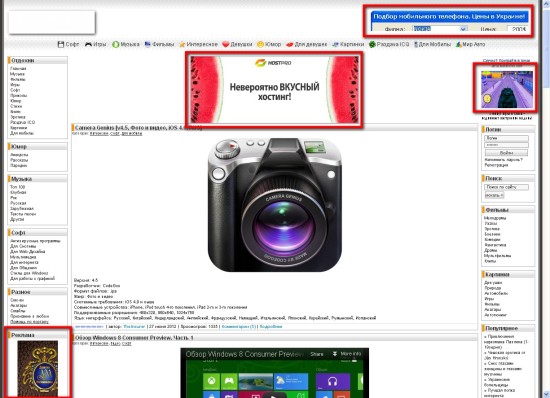Click Раздача ICQ in the Отдыхаем sidebar menu
Image resolution: width=550 pixels, height=398 pixels.
click(x=22, y=122)
